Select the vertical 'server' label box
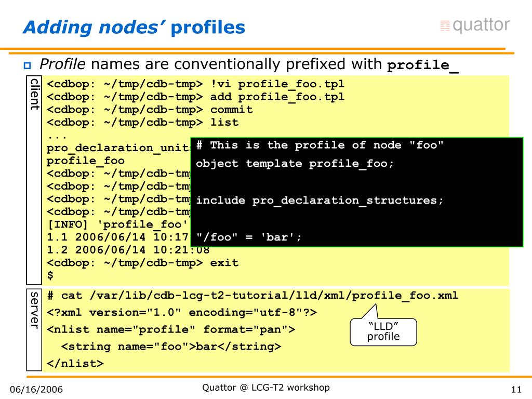 [34, 330]
